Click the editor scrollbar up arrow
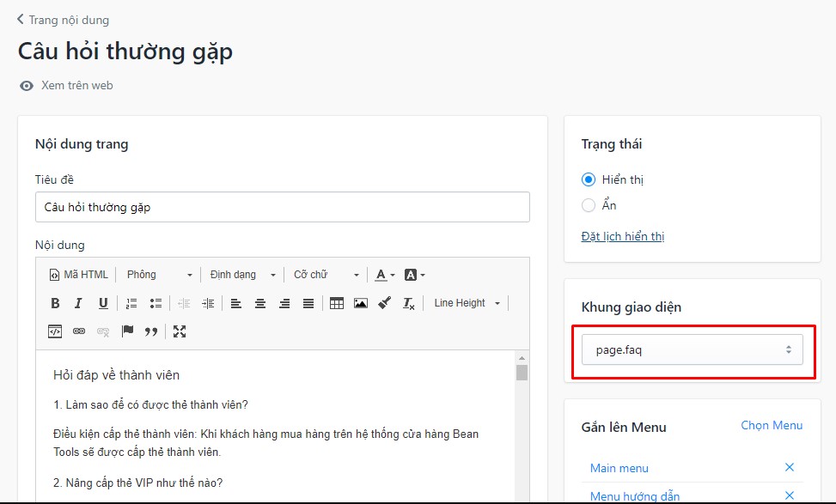 point(522,358)
